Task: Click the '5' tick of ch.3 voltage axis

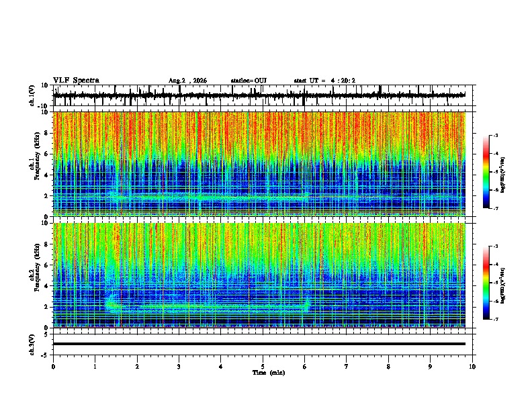Action: 46,334
